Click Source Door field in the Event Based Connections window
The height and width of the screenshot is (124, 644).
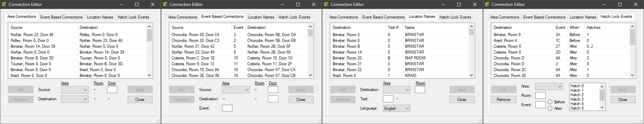tap(273, 90)
